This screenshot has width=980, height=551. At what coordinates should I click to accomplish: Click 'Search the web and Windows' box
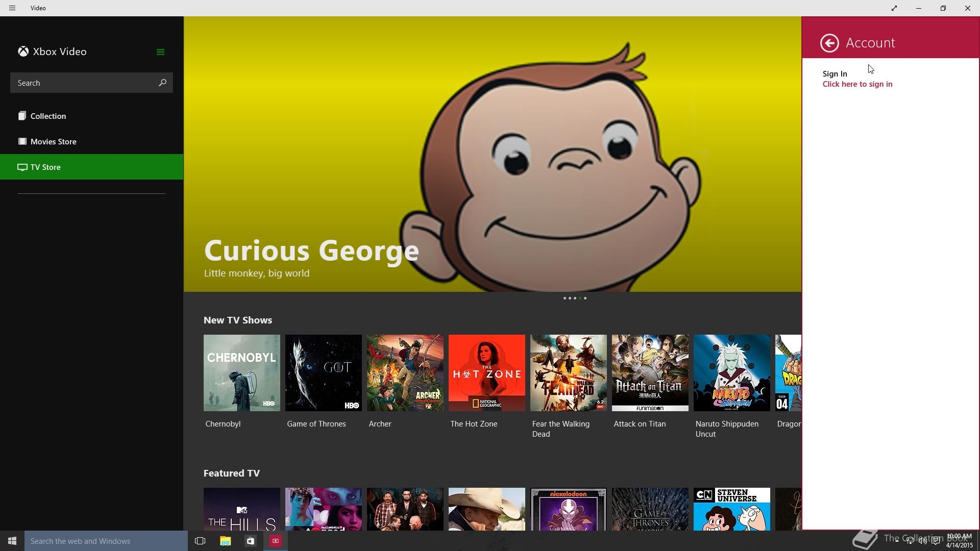106,541
